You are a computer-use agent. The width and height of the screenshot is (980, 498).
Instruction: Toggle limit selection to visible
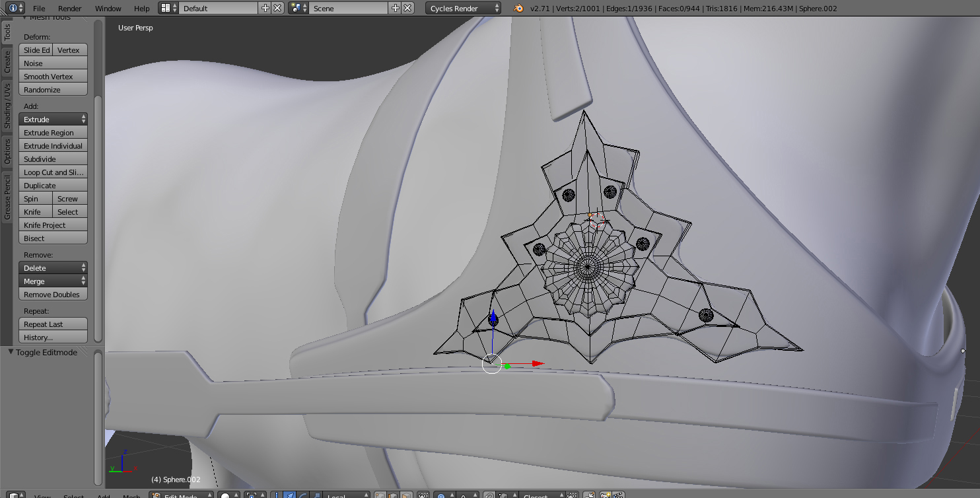click(423, 495)
